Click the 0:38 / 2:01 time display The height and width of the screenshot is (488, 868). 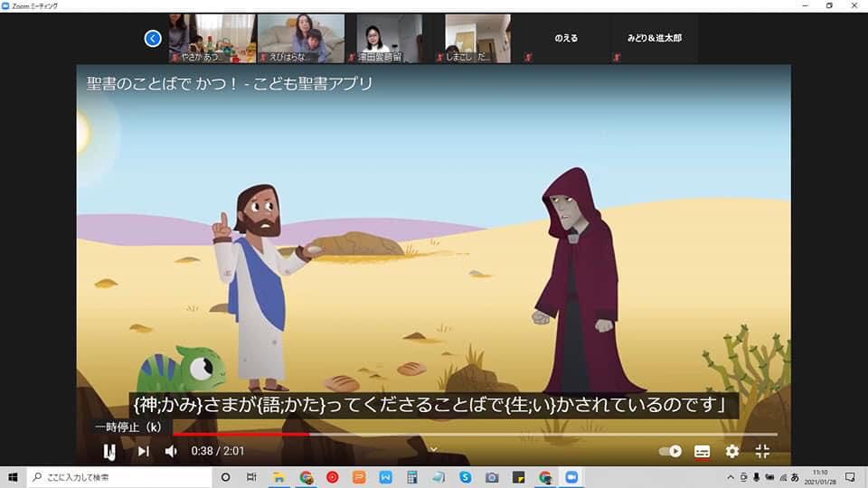(218, 451)
